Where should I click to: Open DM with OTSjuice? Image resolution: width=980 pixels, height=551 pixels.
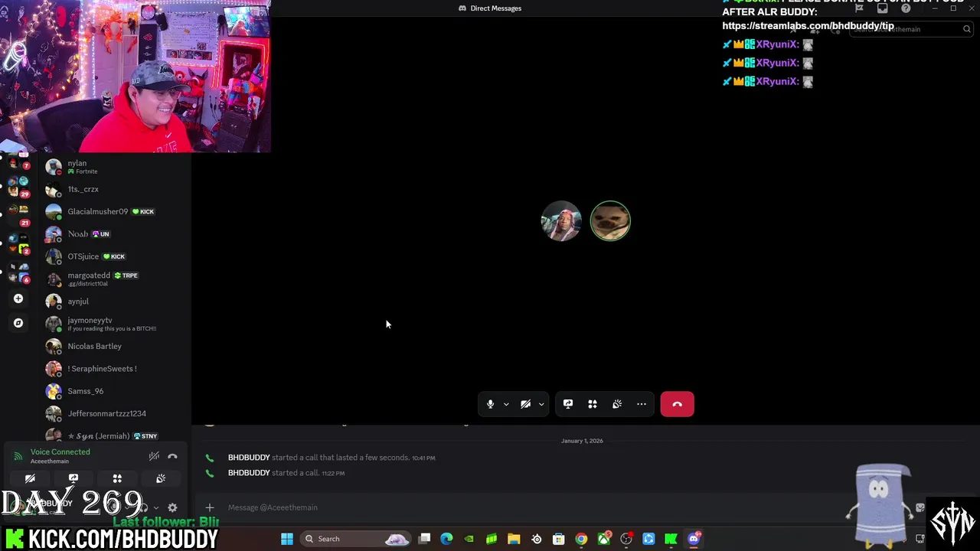tap(115, 256)
